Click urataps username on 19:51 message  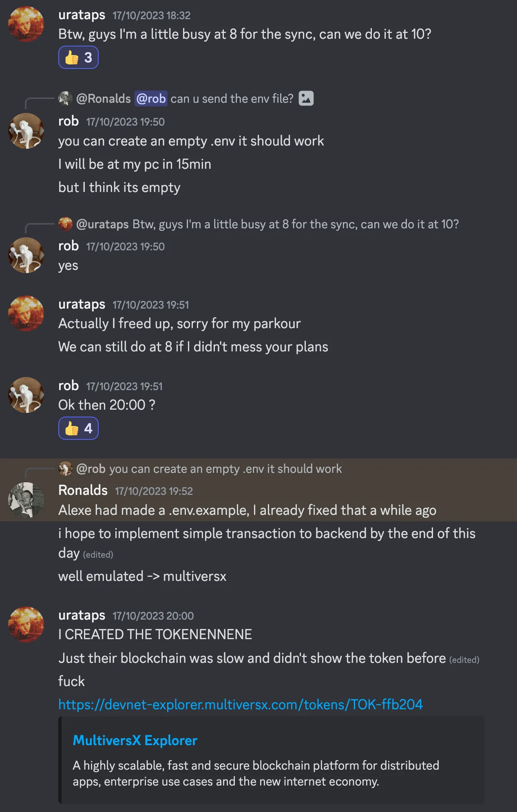pyautogui.click(x=82, y=304)
